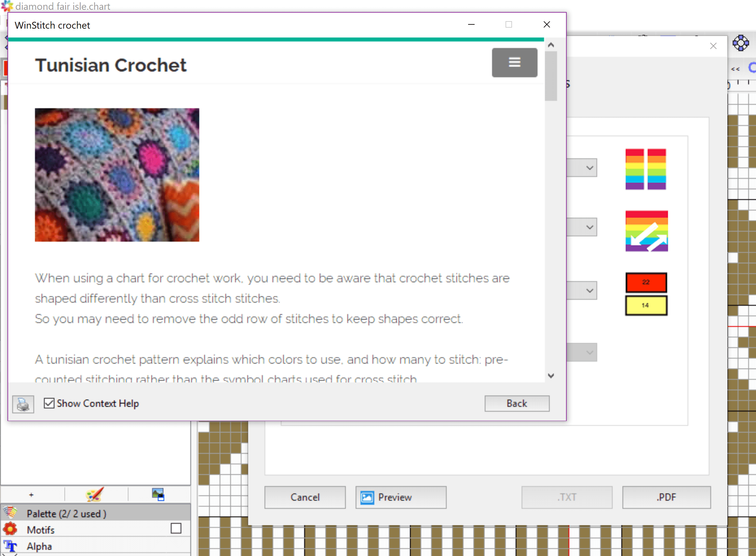Select the double rainbow stripes layout icon
This screenshot has height=556, width=756.
point(645,170)
